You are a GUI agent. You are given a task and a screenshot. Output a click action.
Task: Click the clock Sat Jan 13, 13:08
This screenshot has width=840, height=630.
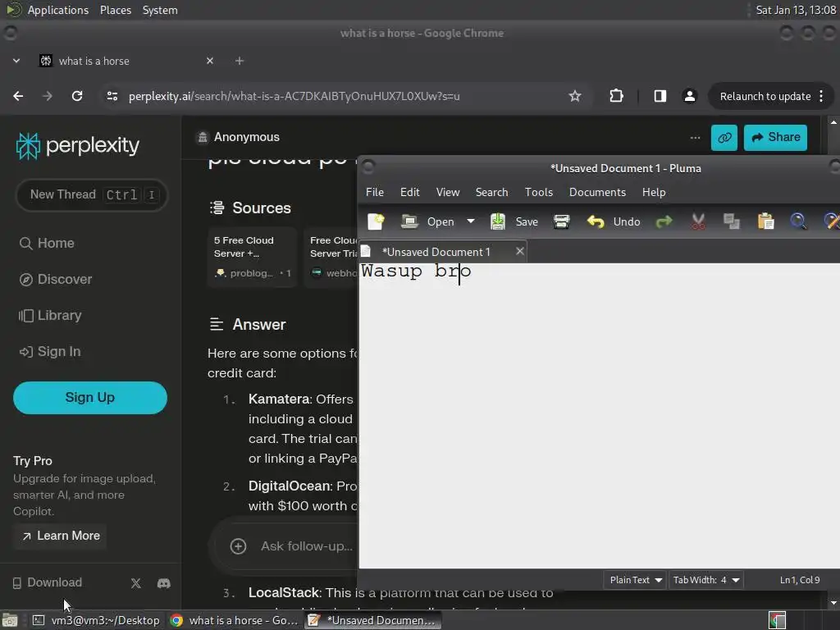(796, 10)
